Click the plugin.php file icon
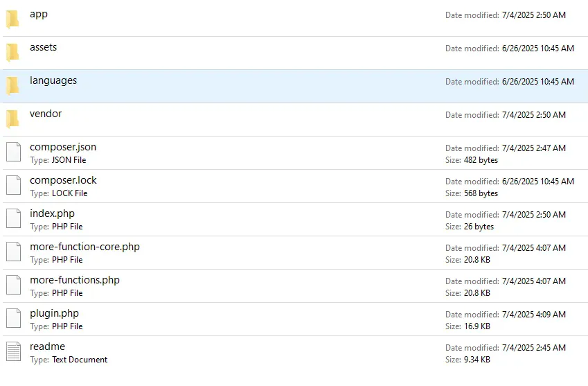 pyautogui.click(x=13, y=319)
